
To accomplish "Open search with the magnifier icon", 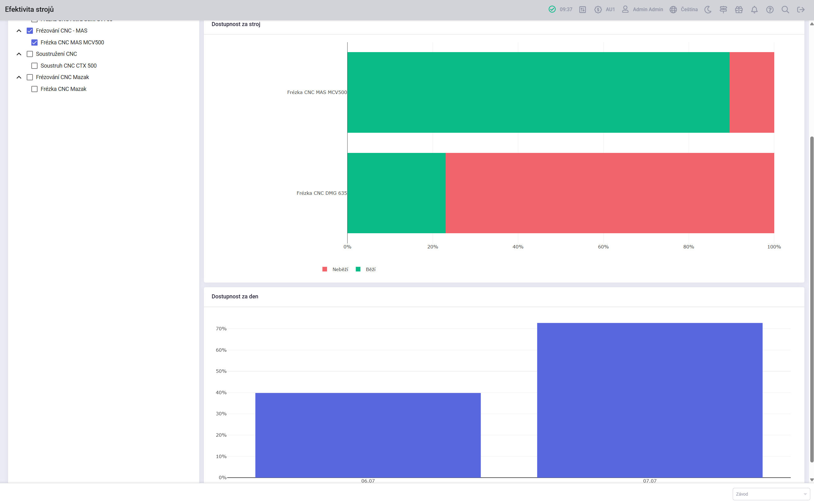I will click(x=785, y=10).
